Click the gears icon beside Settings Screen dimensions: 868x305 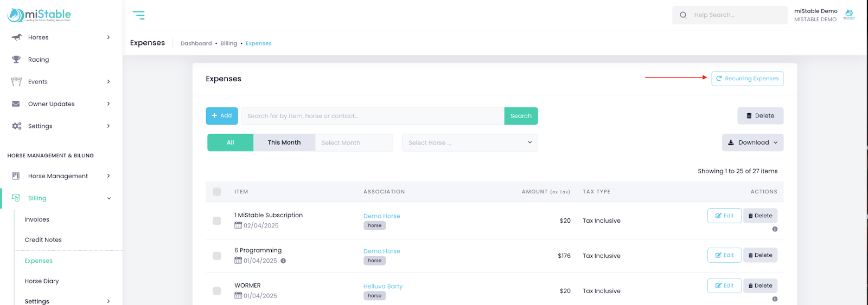coord(16,126)
